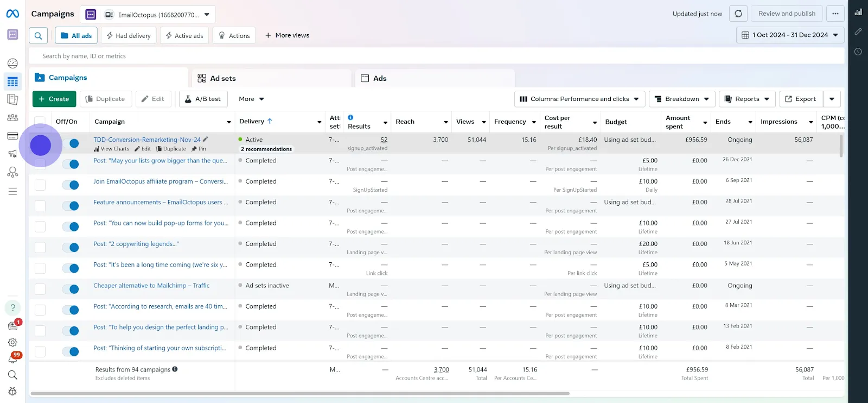Open the audiences people icon in sidebar
Screen dimensions: 868x403
(12, 117)
